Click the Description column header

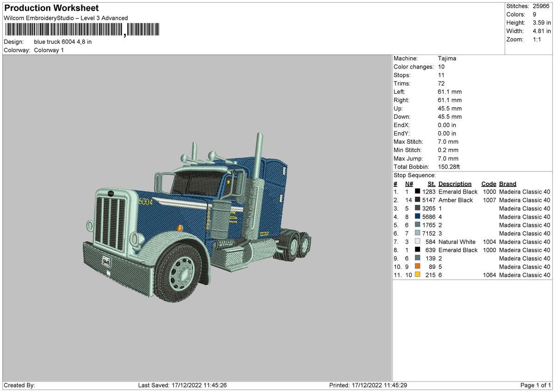[x=455, y=184]
